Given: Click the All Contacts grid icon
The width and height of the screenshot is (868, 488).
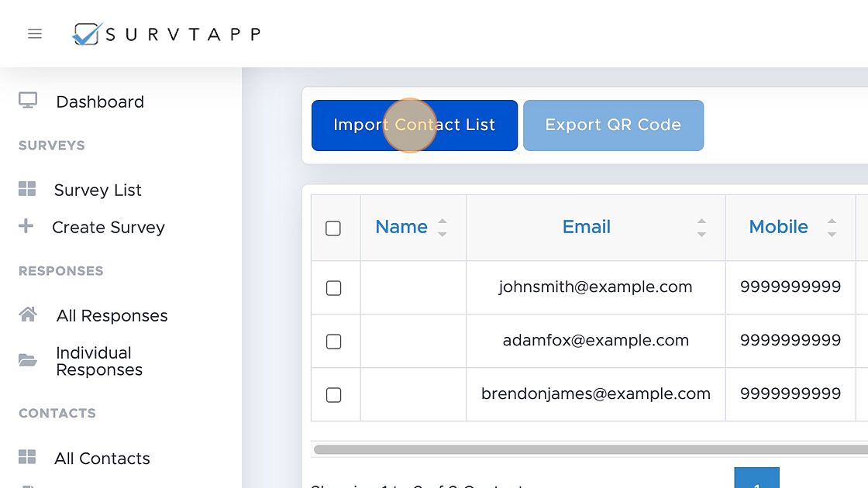Looking at the screenshot, I should [x=27, y=457].
